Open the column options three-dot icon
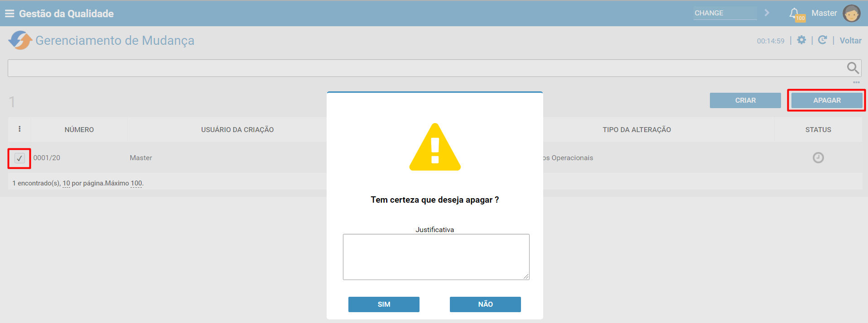Image resolution: width=868 pixels, height=323 pixels. tap(19, 129)
